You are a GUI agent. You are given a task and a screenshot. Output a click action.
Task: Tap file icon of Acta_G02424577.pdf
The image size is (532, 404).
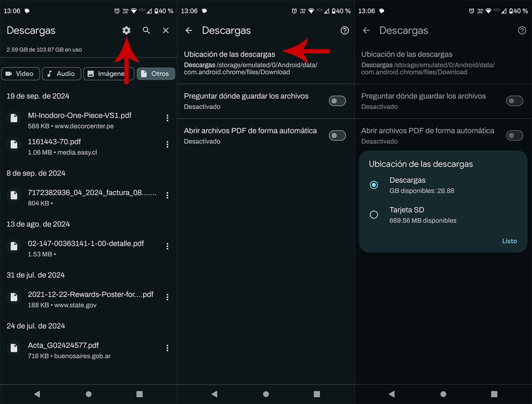[x=14, y=348]
